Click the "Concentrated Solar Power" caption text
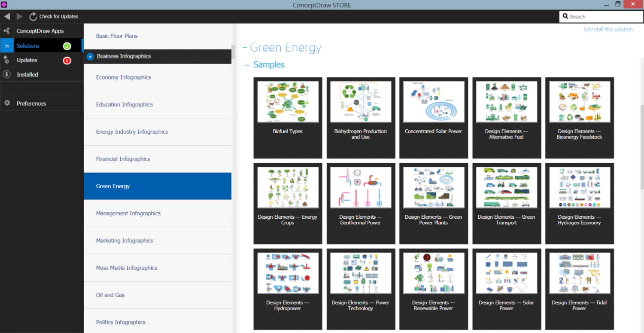 (434, 131)
